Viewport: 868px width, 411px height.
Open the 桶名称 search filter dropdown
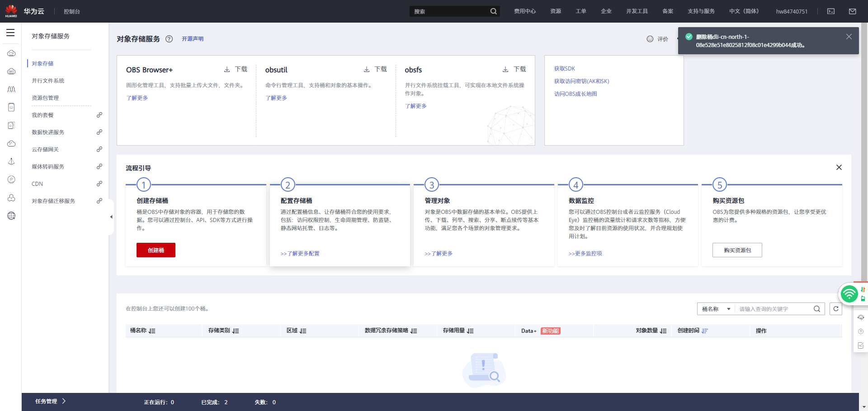(716, 309)
